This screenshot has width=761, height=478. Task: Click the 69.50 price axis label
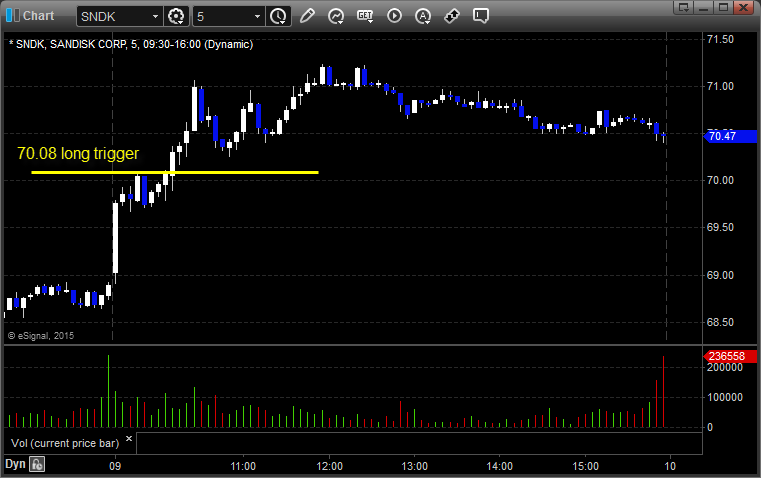[720, 228]
